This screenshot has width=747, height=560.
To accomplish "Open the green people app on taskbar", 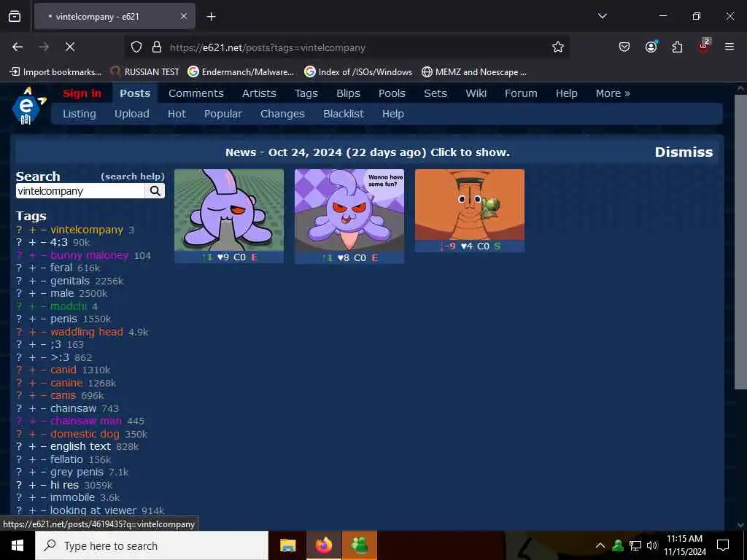I will click(x=360, y=545).
